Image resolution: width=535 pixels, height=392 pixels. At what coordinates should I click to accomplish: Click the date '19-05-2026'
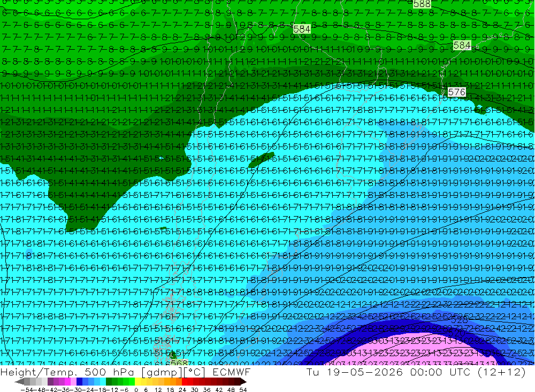coord(365,372)
